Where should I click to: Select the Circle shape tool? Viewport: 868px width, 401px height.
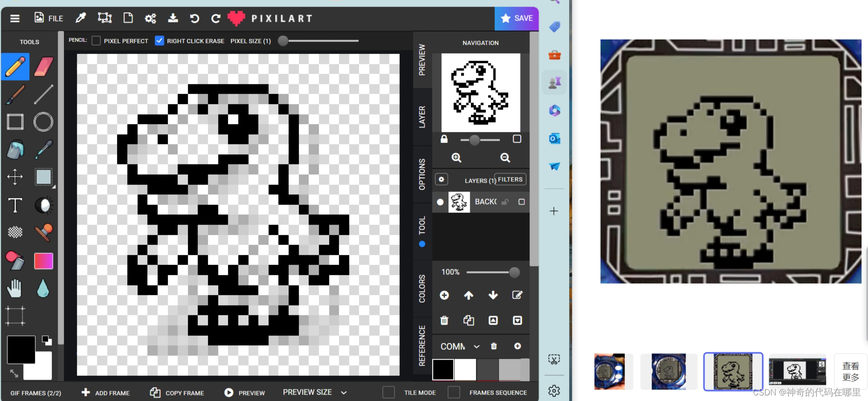pyautogui.click(x=43, y=122)
